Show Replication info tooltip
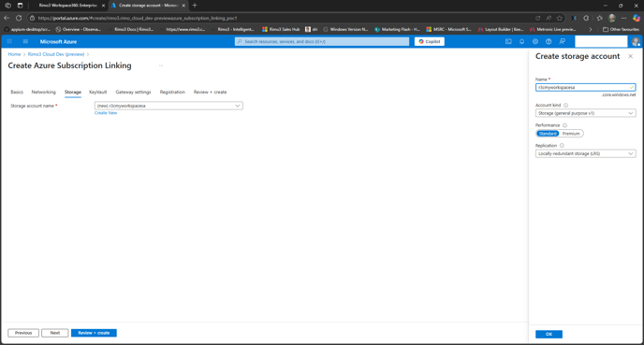644x345 pixels. (x=562, y=145)
